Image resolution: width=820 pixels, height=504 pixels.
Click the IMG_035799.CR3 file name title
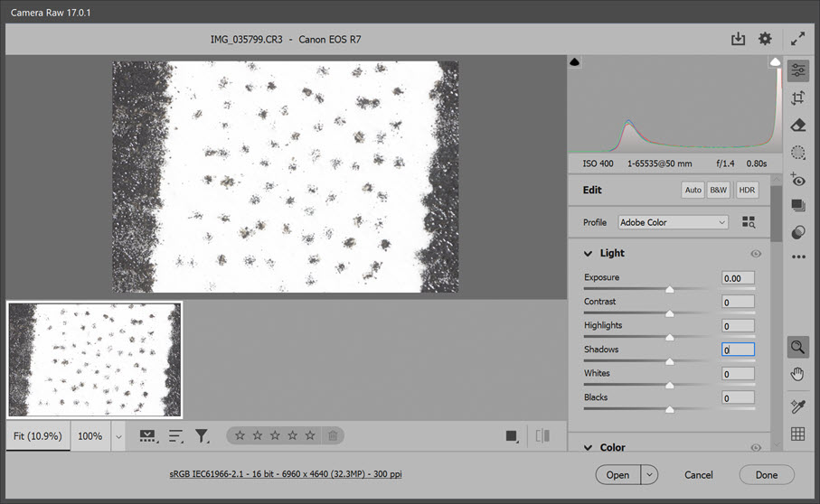pos(246,39)
